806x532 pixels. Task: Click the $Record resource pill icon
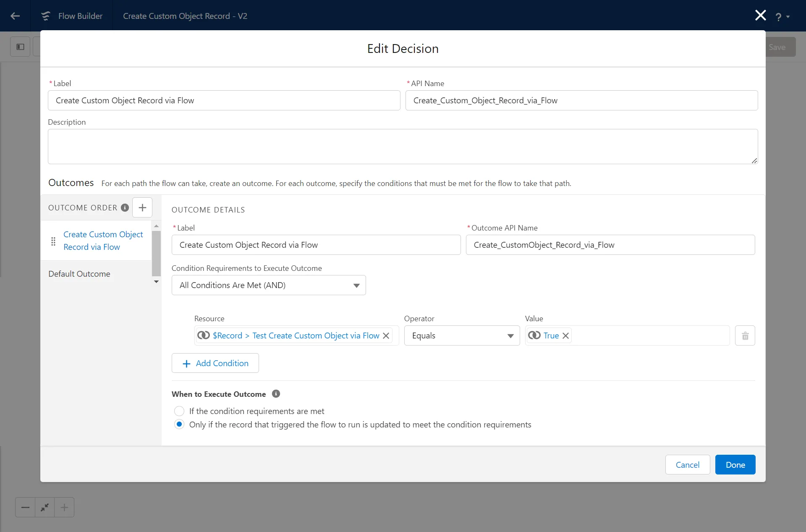204,335
